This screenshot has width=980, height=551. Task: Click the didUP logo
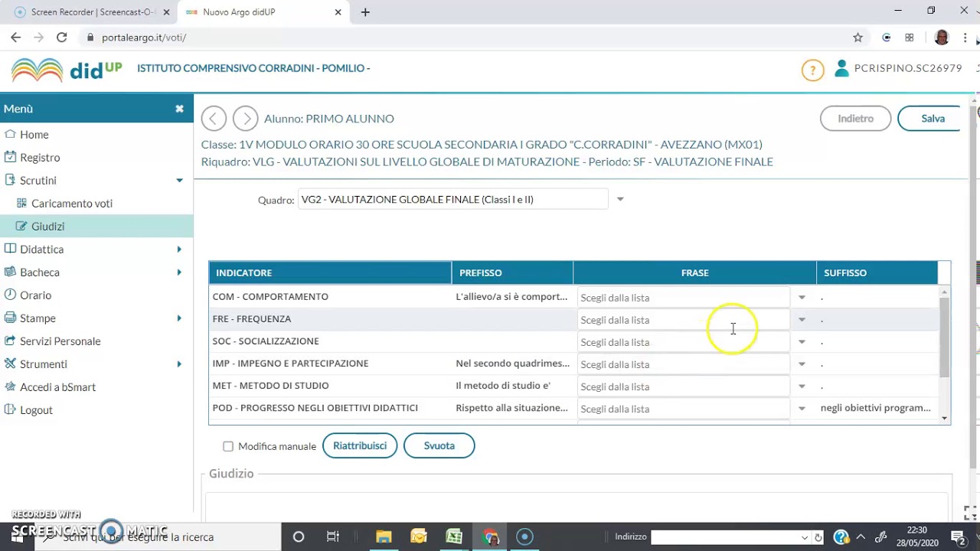(67, 70)
